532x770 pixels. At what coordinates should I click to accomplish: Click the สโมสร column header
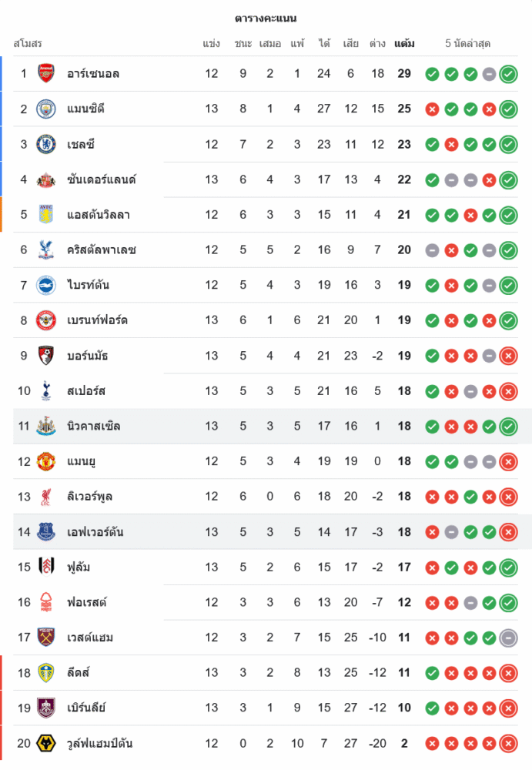pyautogui.click(x=28, y=44)
